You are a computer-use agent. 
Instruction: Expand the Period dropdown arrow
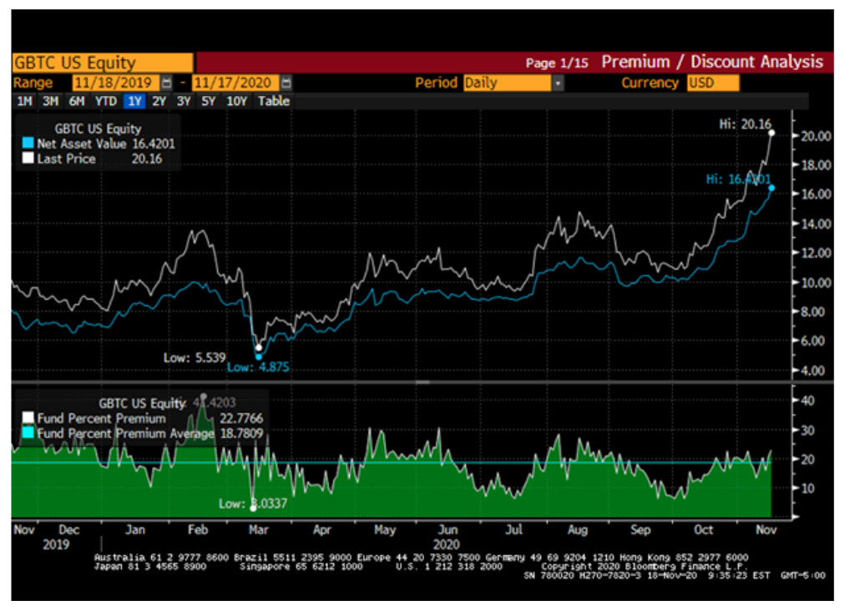[558, 83]
